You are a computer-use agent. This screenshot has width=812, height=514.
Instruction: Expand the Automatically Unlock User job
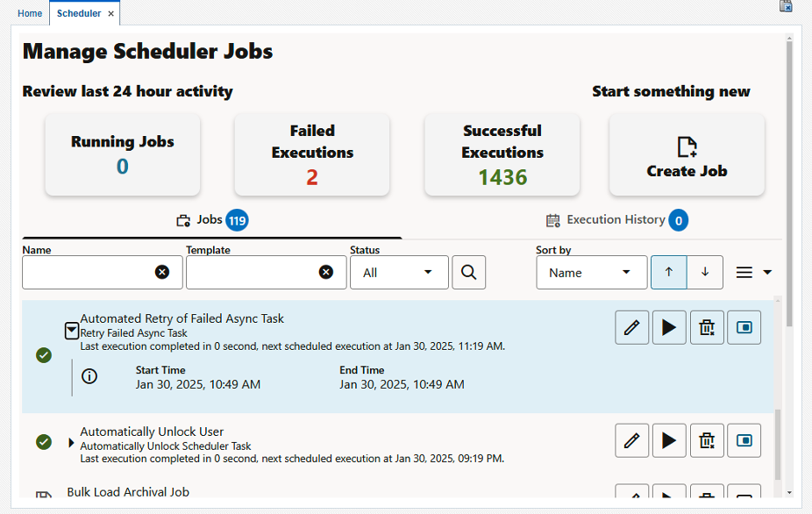(x=71, y=442)
